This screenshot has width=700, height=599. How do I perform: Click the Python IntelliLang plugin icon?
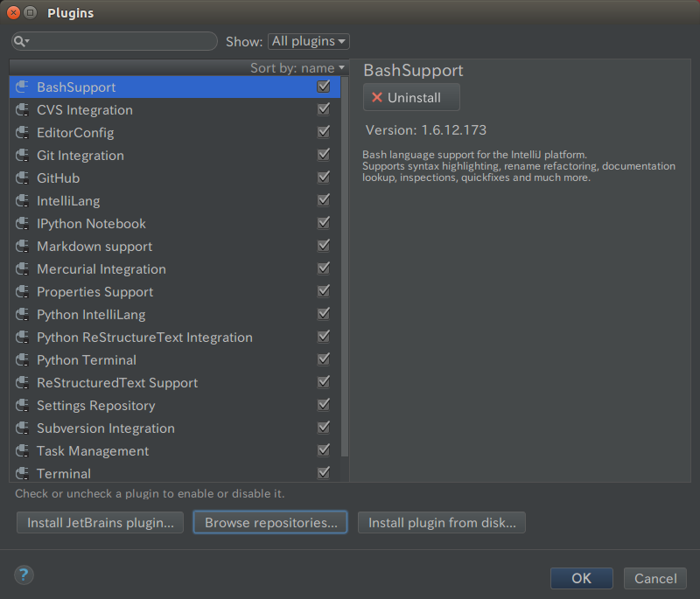[23, 315]
